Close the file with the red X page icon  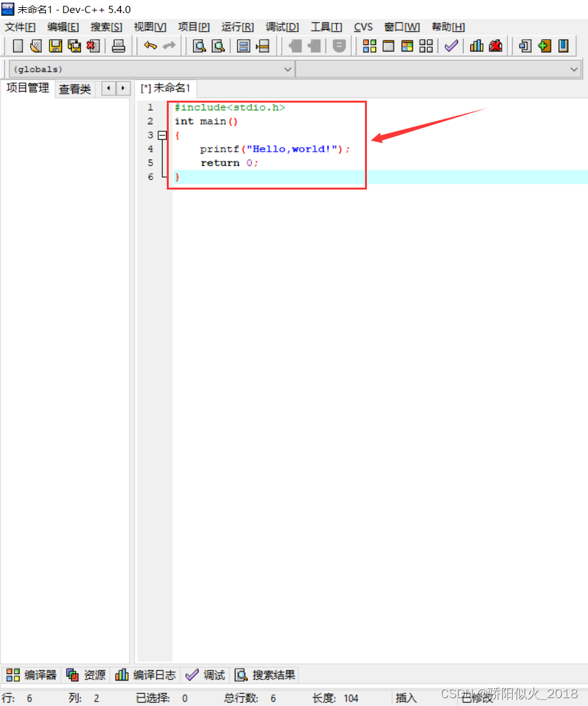[x=93, y=46]
